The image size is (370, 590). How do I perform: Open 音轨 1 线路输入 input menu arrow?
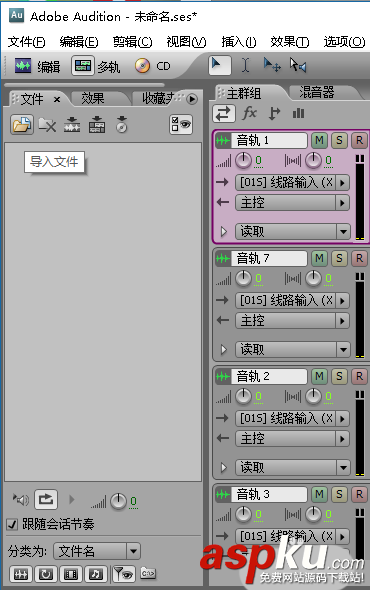pyautogui.click(x=342, y=183)
